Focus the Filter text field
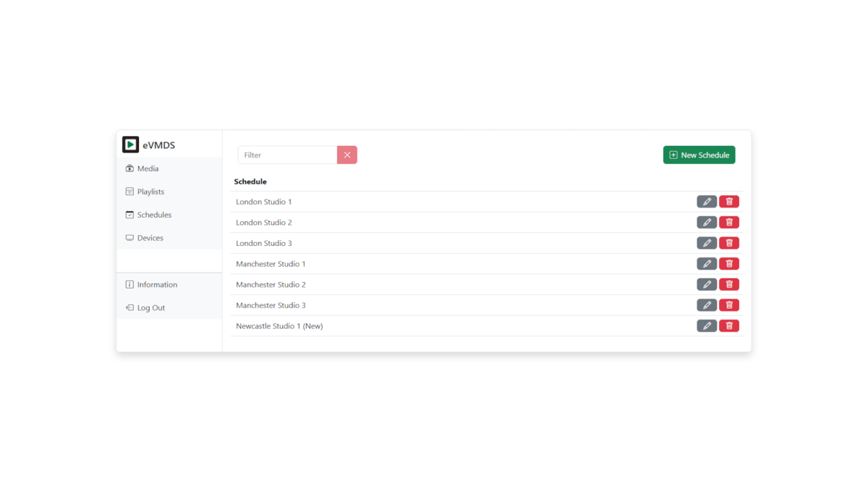 click(287, 155)
